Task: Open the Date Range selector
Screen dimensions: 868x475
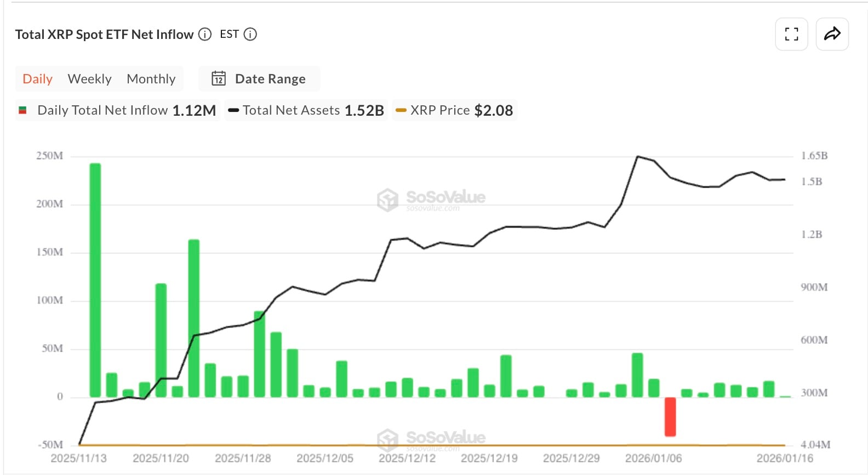Action: pos(259,78)
